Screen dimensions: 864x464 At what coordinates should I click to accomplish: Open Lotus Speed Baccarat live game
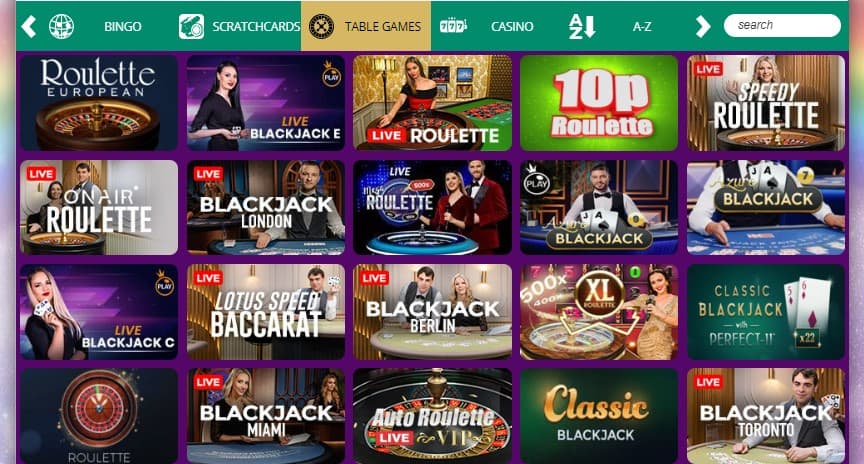pos(266,312)
